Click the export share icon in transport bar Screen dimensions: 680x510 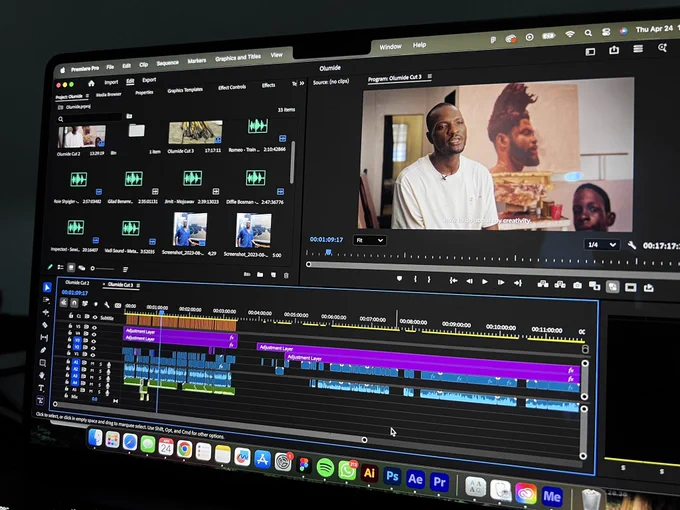tap(648, 288)
